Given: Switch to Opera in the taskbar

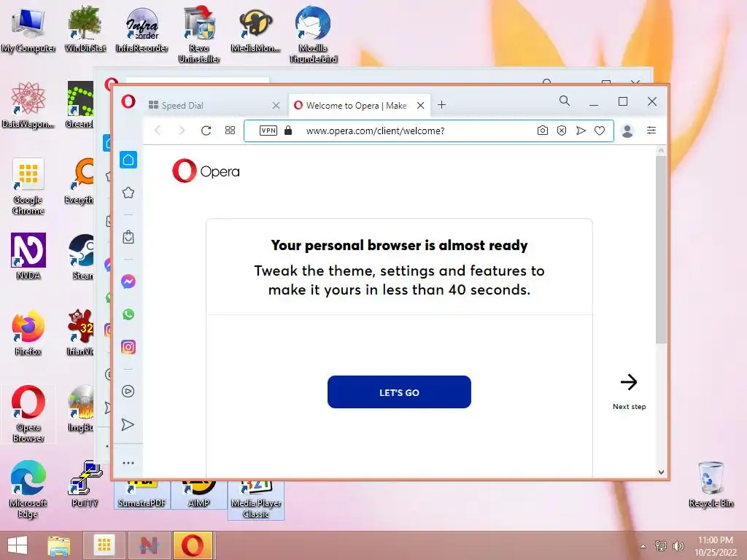Looking at the screenshot, I should point(193,545).
